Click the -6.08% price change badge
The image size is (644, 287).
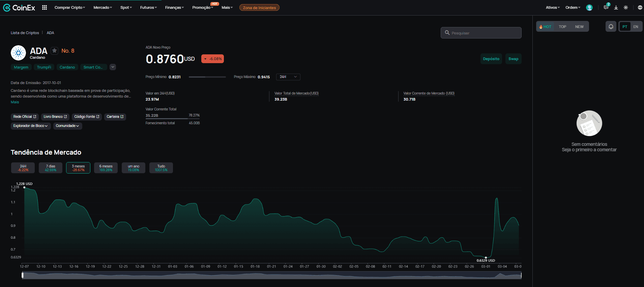coord(212,59)
